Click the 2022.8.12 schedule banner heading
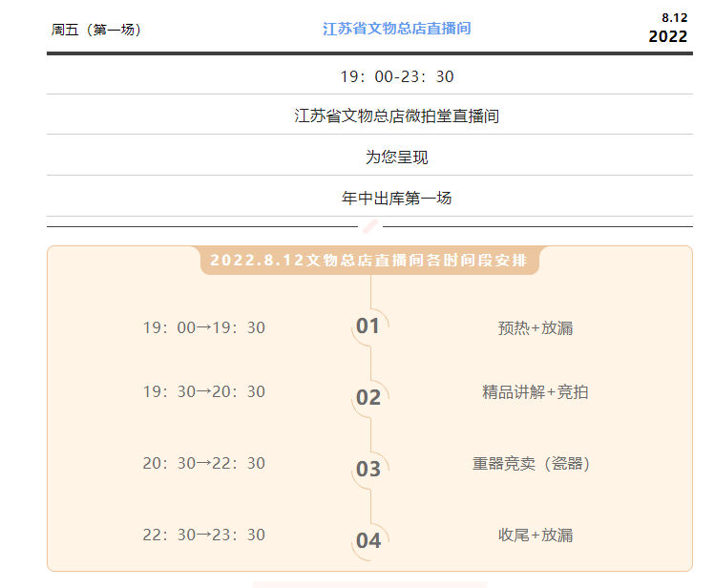Screen dimensions: 714x588 pyautogui.click(x=369, y=261)
